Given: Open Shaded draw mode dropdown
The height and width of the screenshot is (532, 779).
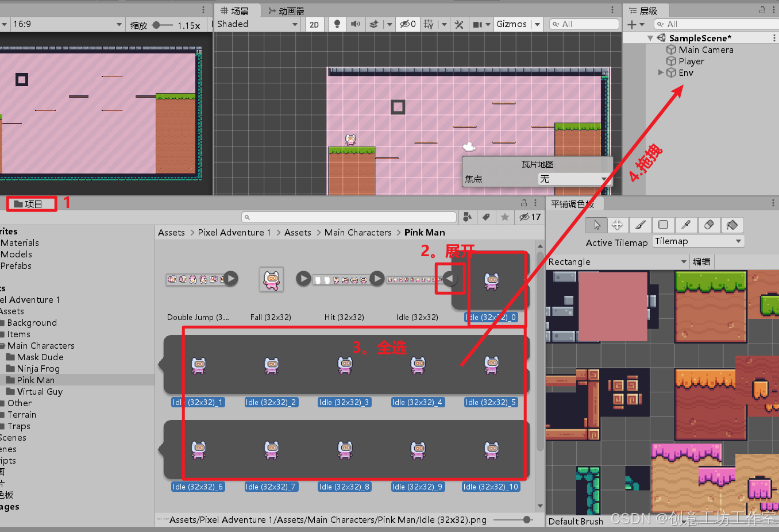Looking at the screenshot, I should point(258,24).
